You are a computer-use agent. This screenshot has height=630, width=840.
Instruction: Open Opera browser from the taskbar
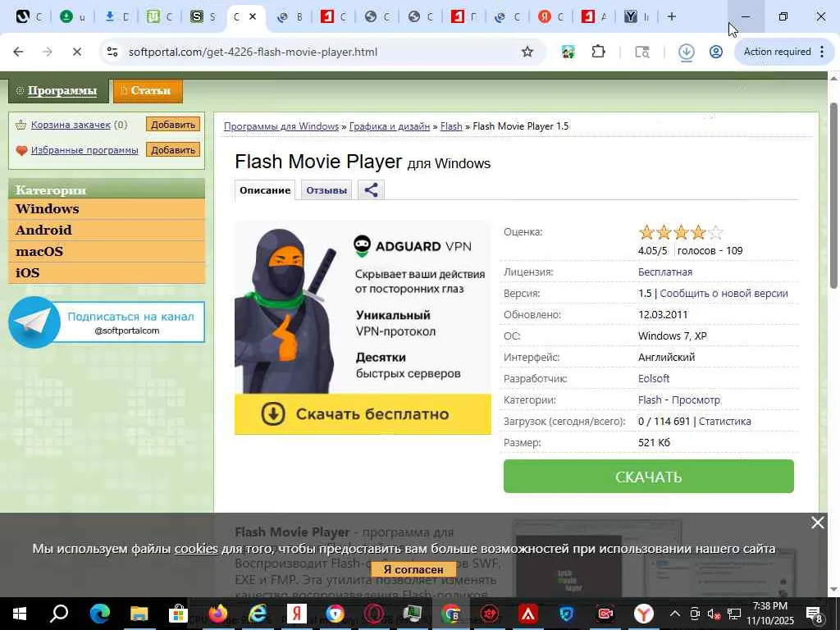click(374, 614)
